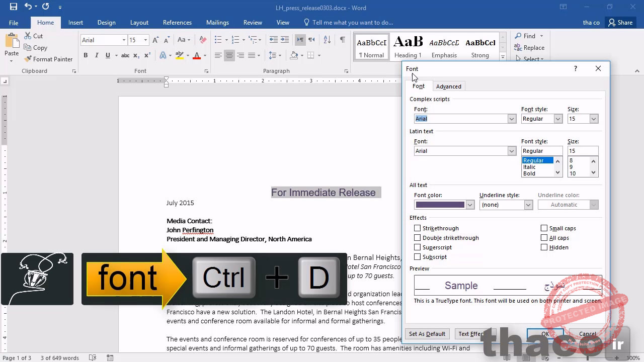
Task: Click the Center alignment icon
Action: click(x=229, y=55)
